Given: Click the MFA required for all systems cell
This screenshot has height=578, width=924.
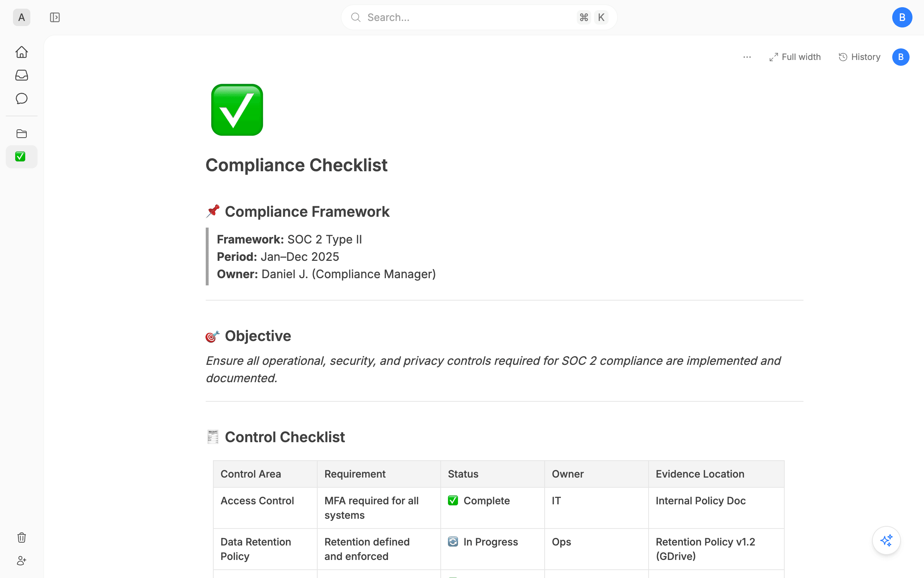Looking at the screenshot, I should tap(379, 508).
